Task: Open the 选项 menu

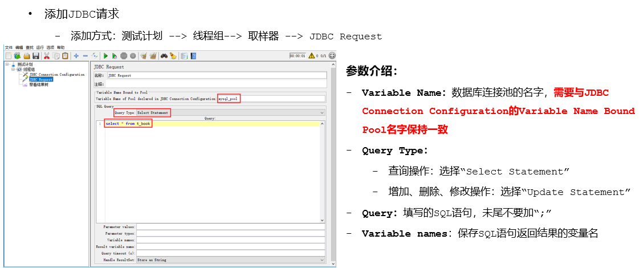Action: (51, 48)
